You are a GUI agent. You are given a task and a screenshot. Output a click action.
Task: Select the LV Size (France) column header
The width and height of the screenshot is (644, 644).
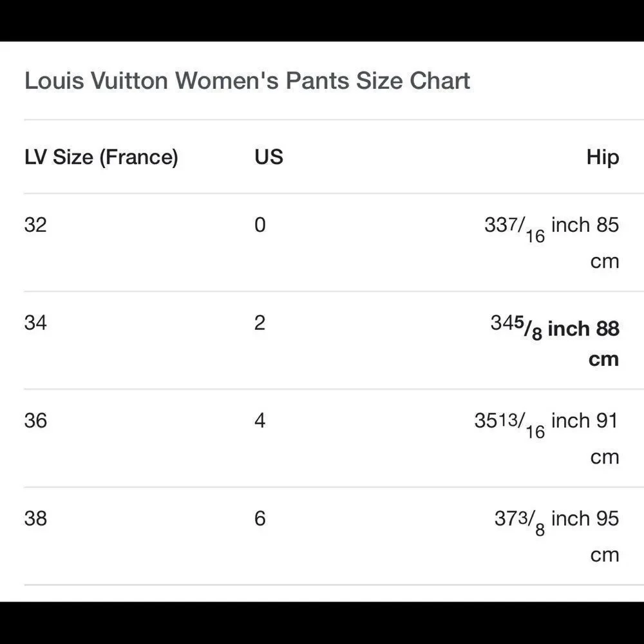pyautogui.click(x=101, y=157)
